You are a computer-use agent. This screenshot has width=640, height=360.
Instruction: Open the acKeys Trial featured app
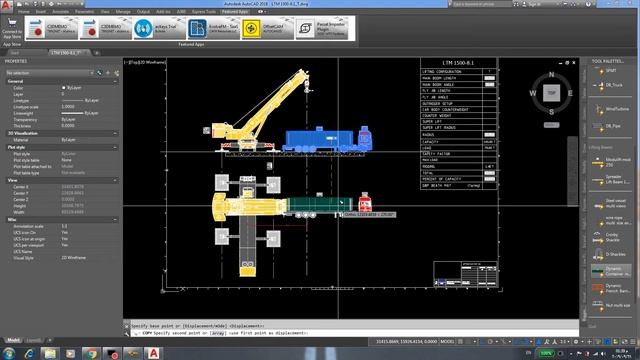[159, 28]
